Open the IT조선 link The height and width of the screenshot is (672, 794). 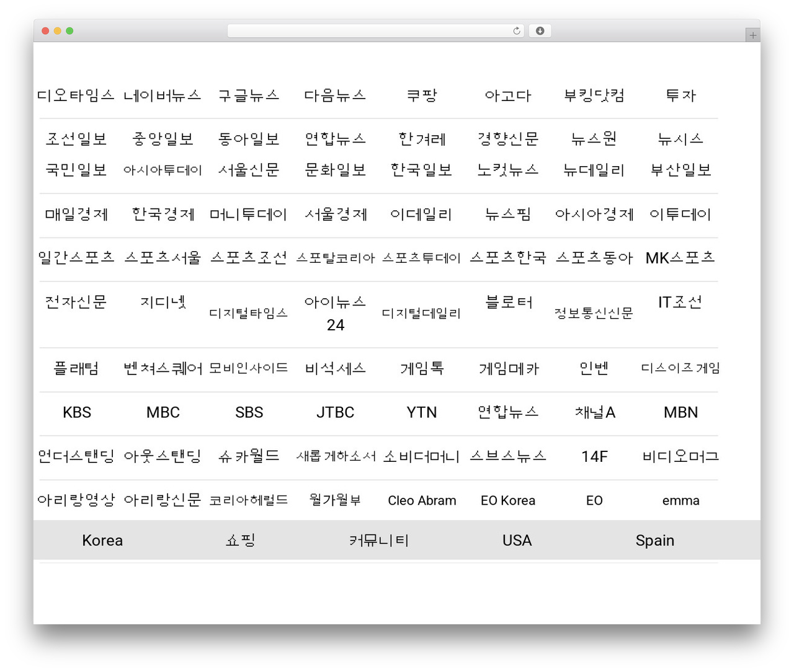pyautogui.click(x=680, y=302)
